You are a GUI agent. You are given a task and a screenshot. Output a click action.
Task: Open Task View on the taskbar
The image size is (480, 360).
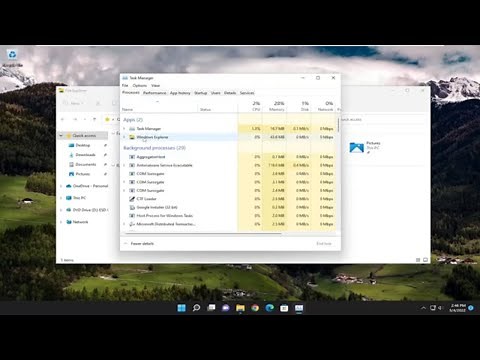point(211,308)
